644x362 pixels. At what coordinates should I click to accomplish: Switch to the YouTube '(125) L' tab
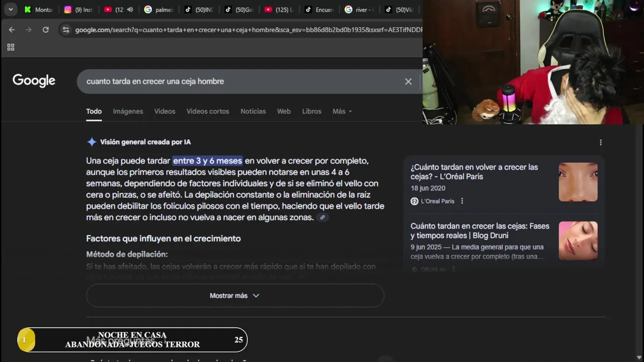click(279, 10)
